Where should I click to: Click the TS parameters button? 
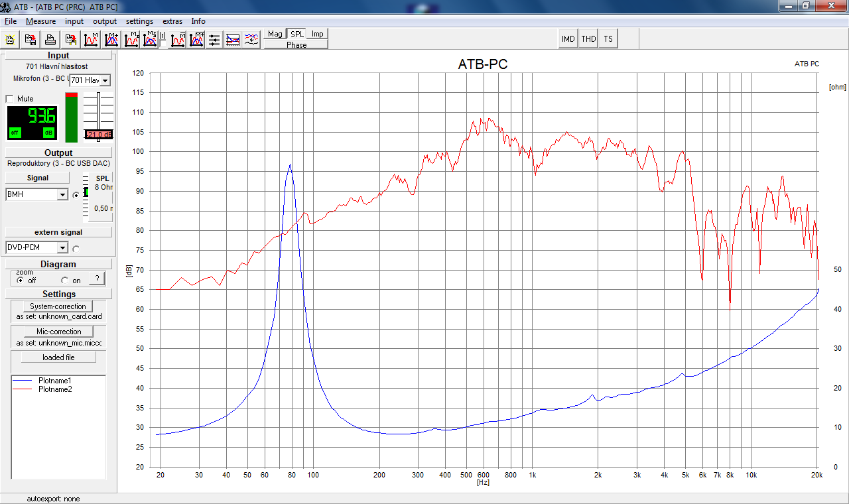608,39
